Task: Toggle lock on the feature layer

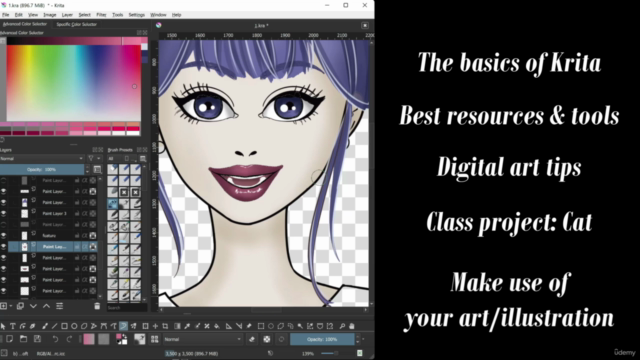Action: pyautogui.click(x=77, y=236)
